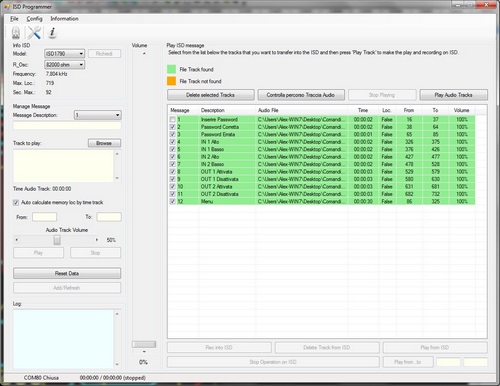500x386 pixels.
Task: Untick the checkbox for message 12 Menu
Action: coord(172,201)
